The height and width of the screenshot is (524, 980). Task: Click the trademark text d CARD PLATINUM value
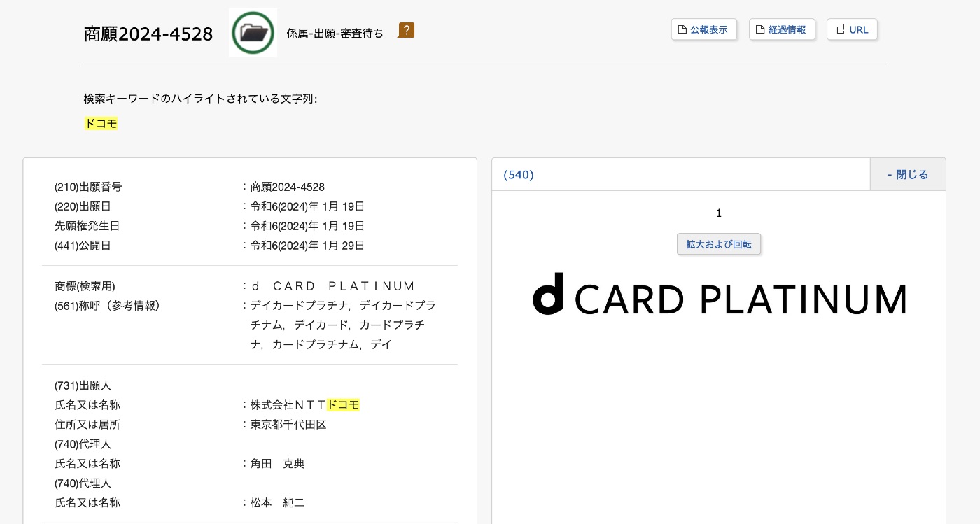coord(333,286)
